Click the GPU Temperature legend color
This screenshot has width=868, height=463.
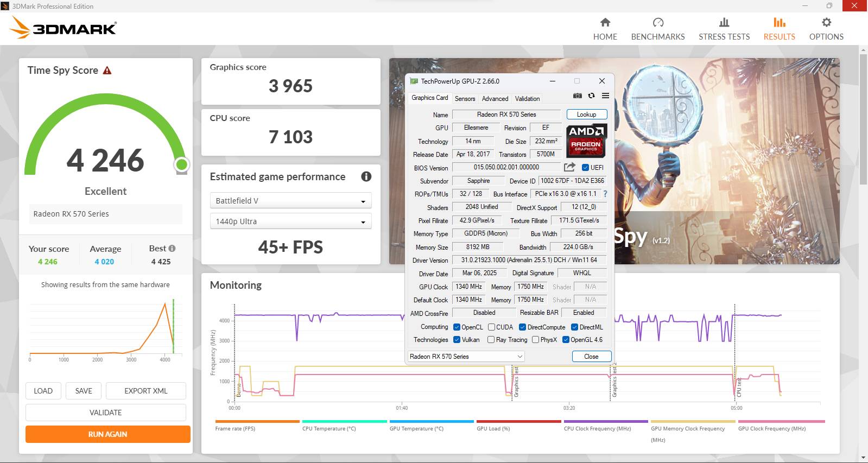[432, 421]
